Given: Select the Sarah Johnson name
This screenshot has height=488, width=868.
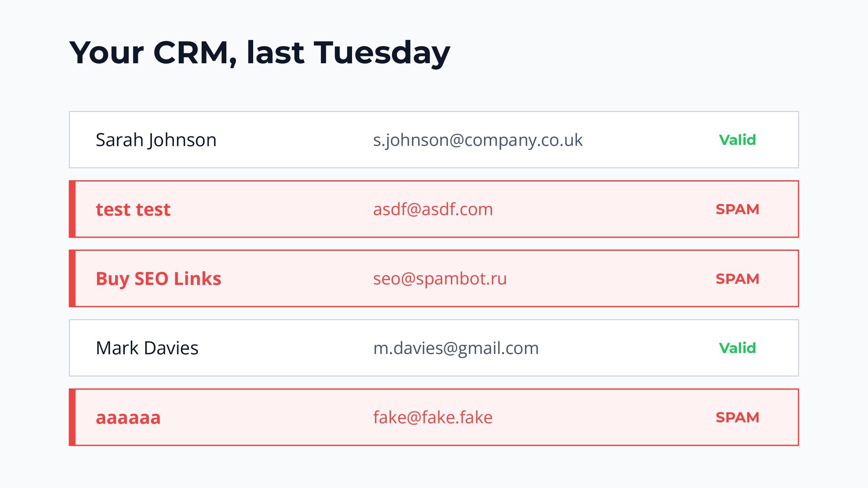Looking at the screenshot, I should point(156,140).
